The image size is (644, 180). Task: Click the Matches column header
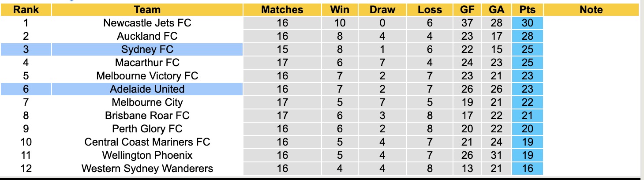pos(282,10)
